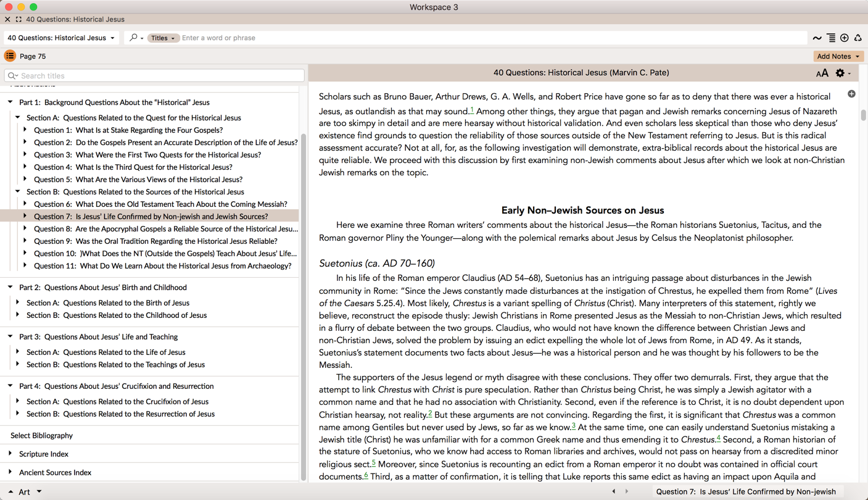Open footnote 4 link after 'Chrestus'

(x=719, y=438)
